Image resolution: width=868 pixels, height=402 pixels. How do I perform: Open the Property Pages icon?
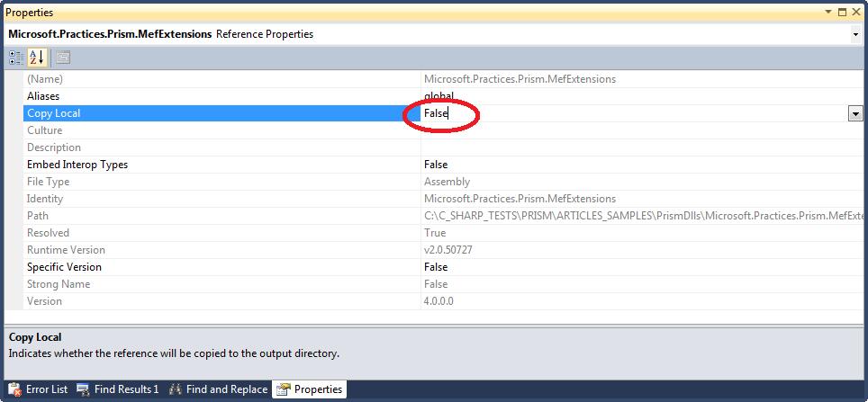pyautogui.click(x=62, y=58)
